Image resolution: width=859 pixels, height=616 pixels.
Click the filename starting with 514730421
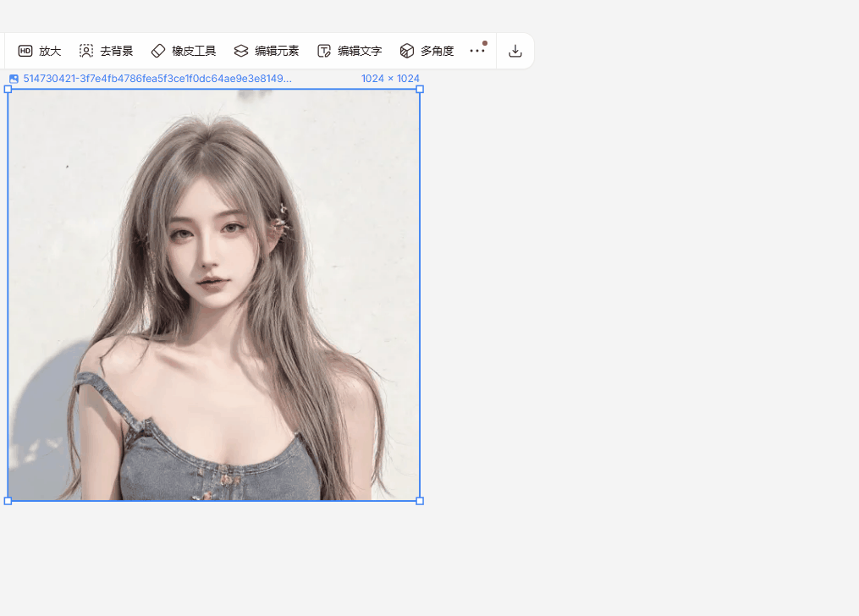[157, 79]
